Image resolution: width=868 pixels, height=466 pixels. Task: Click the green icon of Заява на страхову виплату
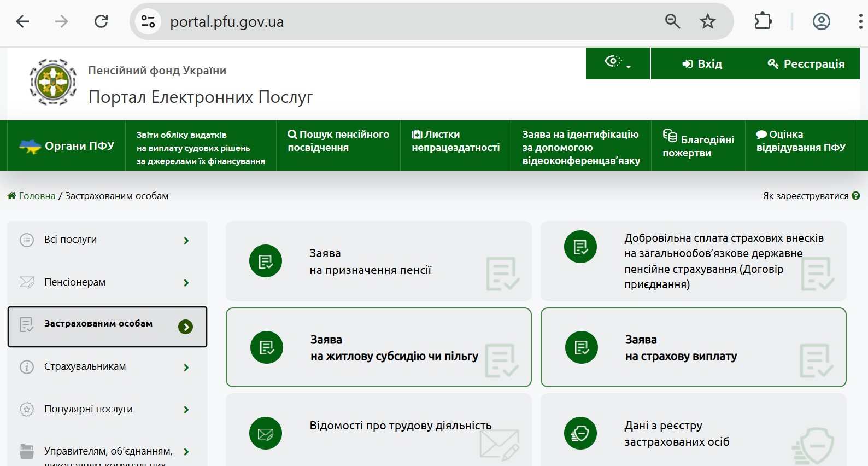[x=582, y=347]
